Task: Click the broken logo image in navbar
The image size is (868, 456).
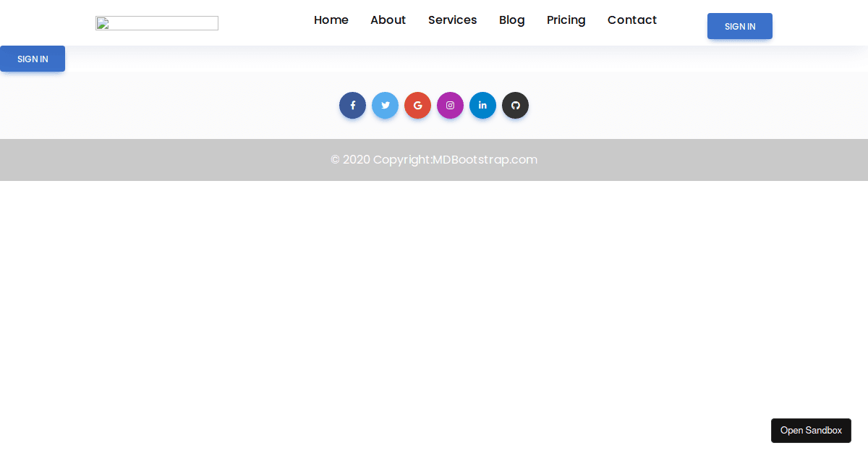Action: coord(157,23)
